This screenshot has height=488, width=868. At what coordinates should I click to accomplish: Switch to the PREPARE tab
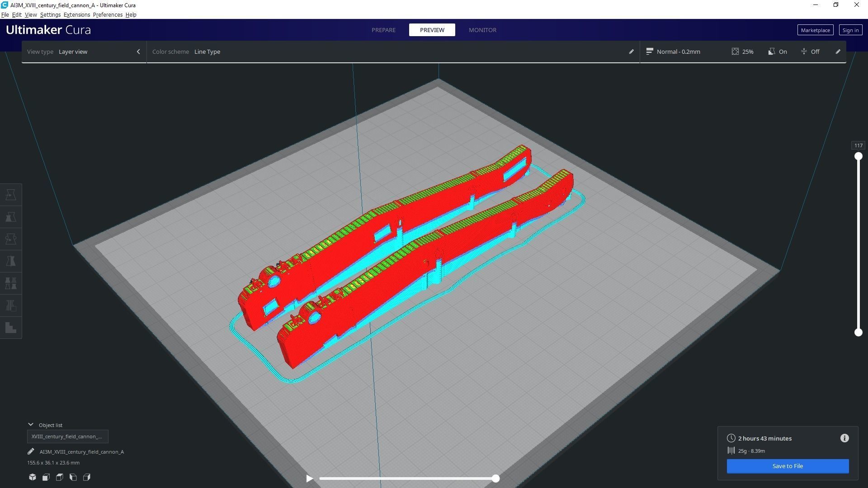383,30
